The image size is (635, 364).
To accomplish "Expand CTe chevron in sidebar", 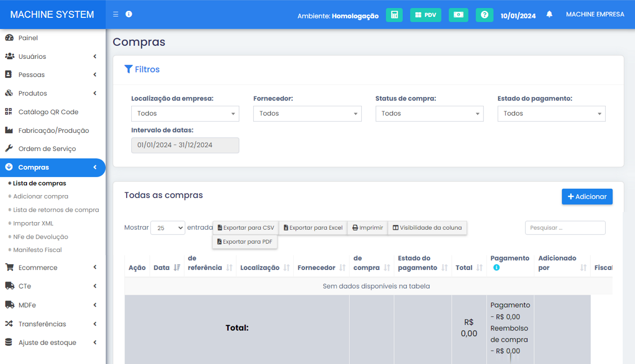I will (x=95, y=286).
